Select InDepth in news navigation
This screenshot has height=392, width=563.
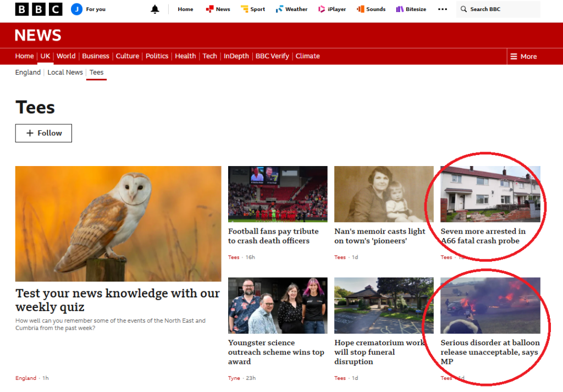point(236,56)
